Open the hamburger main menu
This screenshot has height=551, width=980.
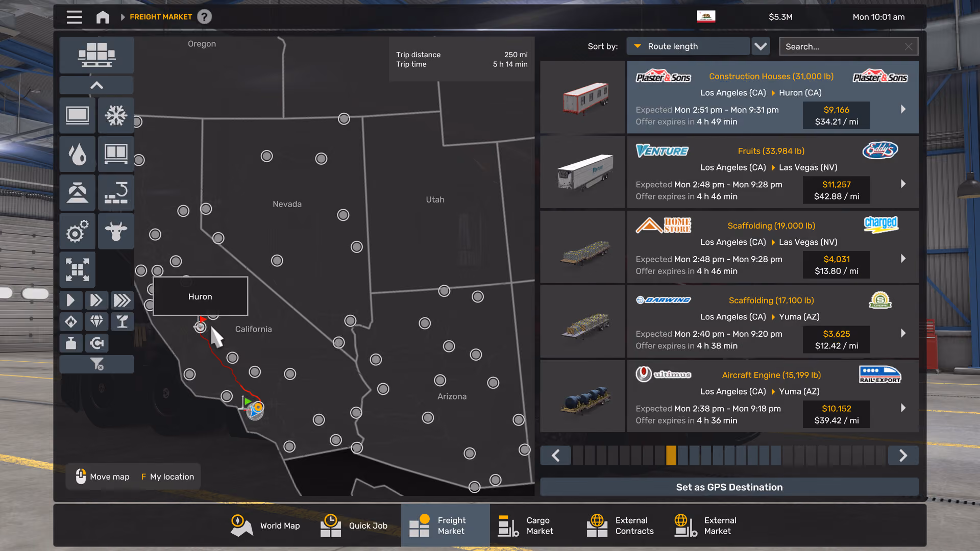74,17
